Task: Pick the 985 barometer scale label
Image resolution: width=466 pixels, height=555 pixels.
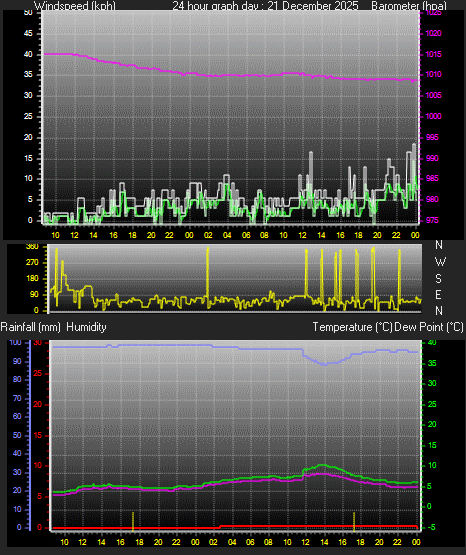Action: 432,178
